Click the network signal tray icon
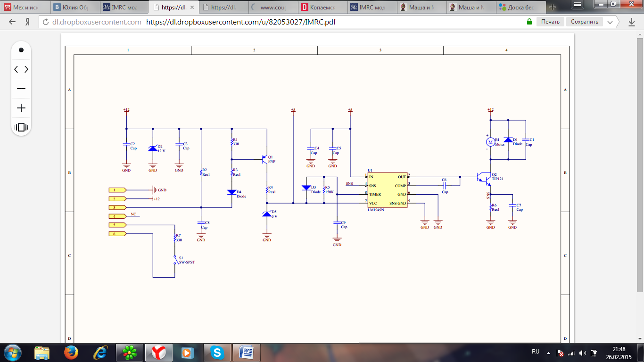Viewport: 644px width, 362px height. [x=571, y=353]
